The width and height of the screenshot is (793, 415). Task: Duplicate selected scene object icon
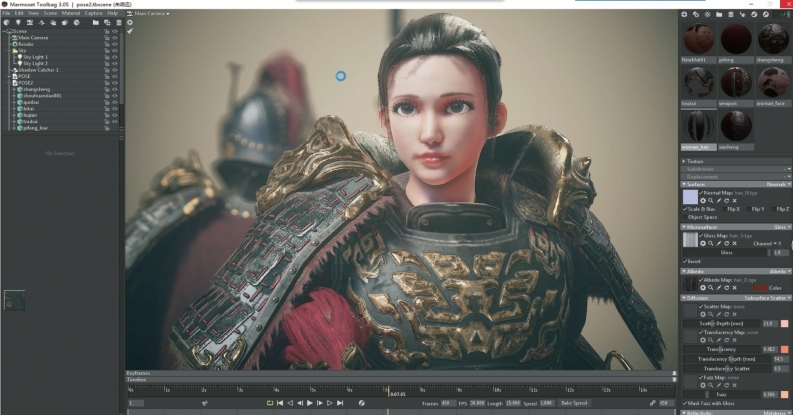[x=107, y=22]
